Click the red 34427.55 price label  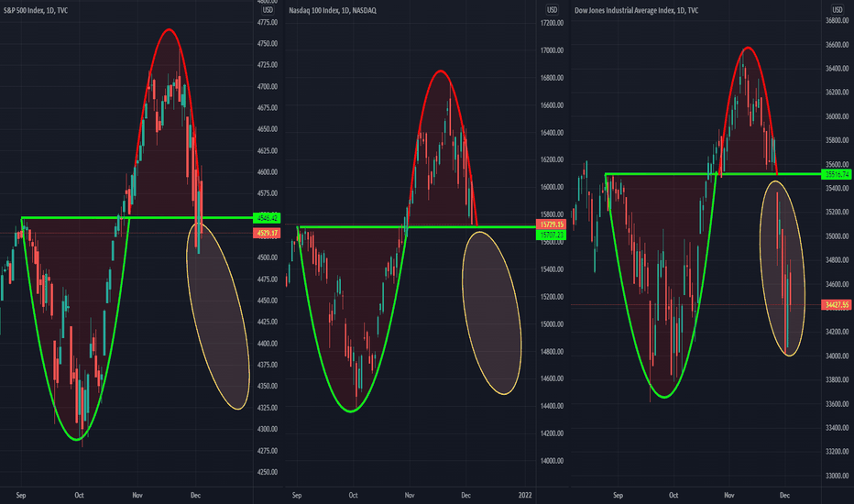pos(837,304)
